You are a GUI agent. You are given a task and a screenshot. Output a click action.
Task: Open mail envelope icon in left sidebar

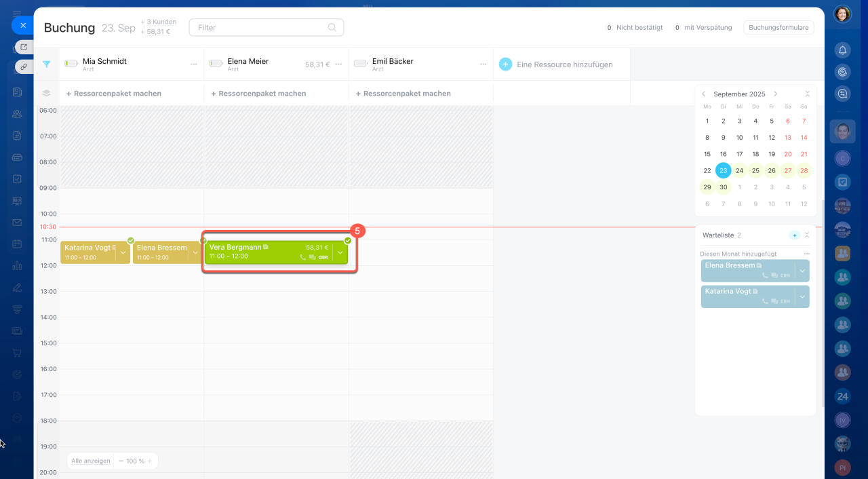point(17,223)
